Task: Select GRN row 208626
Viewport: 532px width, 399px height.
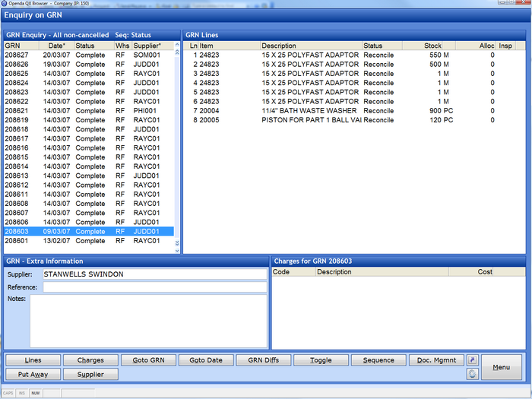Action: (89, 64)
